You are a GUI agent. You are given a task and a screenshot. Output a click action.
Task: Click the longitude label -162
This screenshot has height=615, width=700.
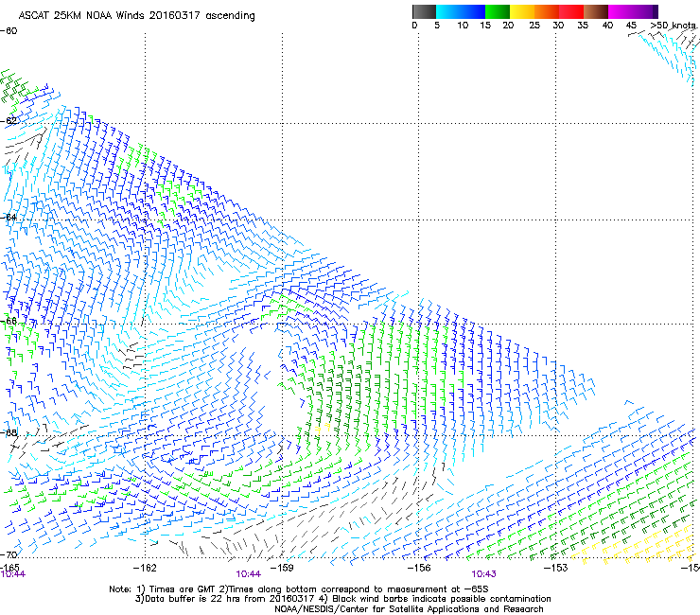coord(145,568)
